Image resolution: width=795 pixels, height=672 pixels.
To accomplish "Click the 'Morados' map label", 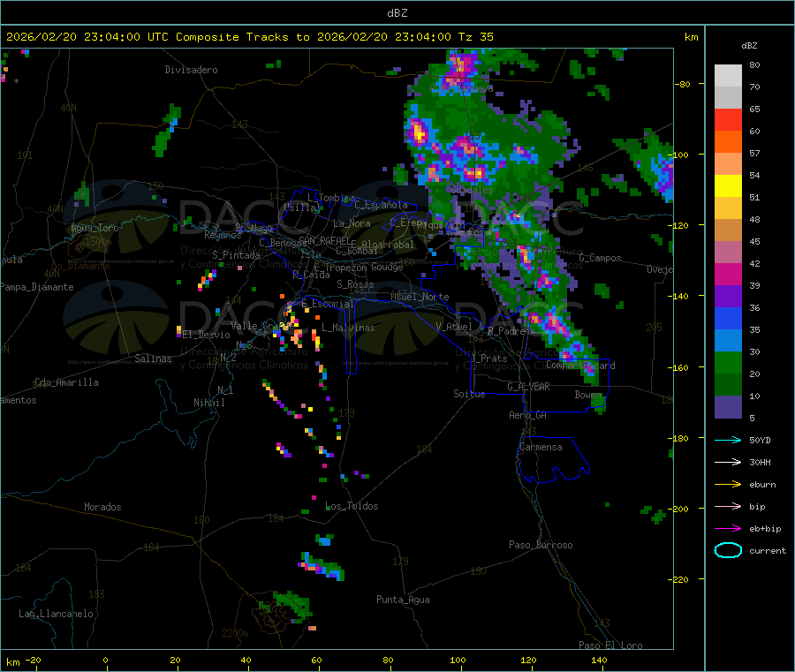I will coord(102,507).
